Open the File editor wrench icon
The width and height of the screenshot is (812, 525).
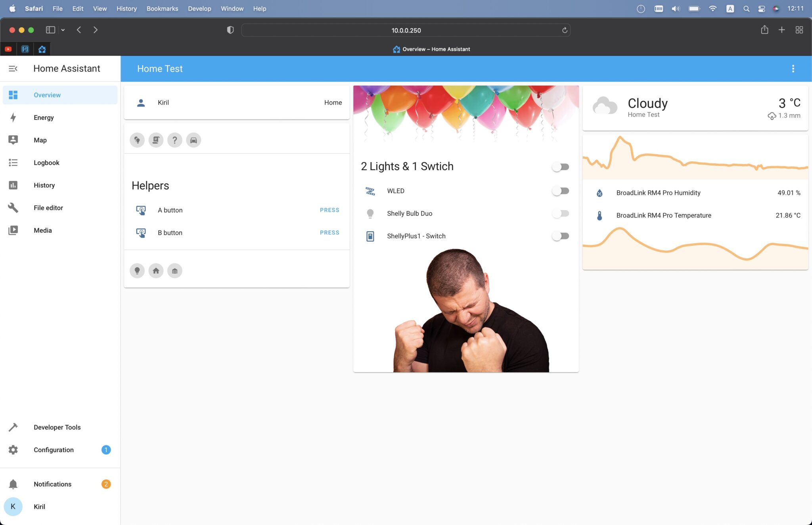[x=13, y=207]
